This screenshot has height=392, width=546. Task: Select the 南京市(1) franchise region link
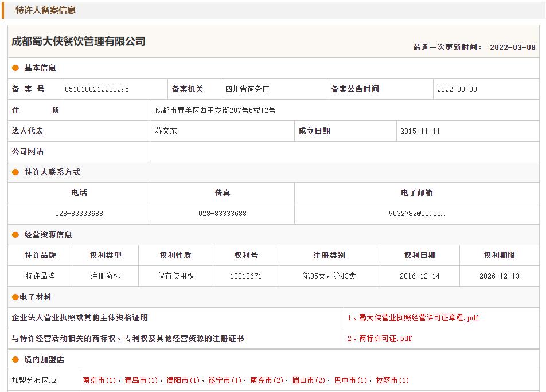pyautogui.click(x=99, y=380)
